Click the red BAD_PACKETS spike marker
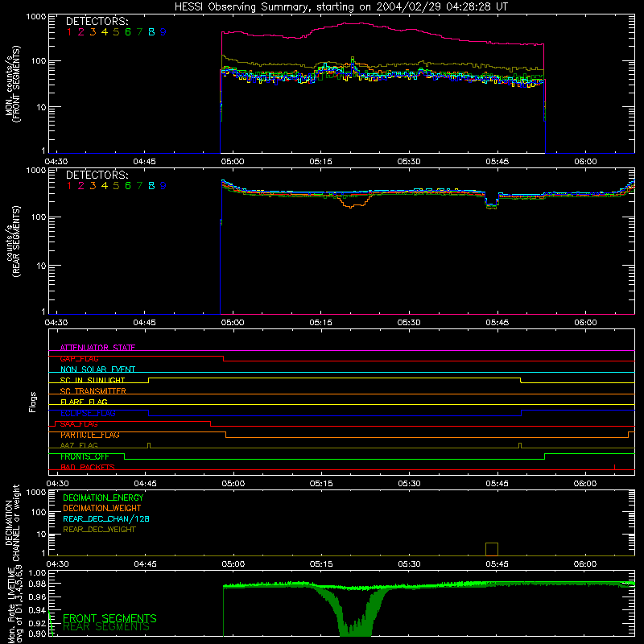 point(614,467)
